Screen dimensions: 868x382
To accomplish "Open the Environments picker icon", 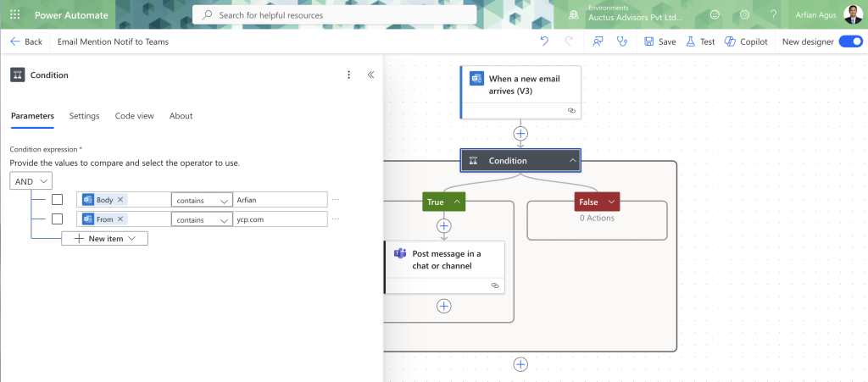I will pyautogui.click(x=574, y=15).
